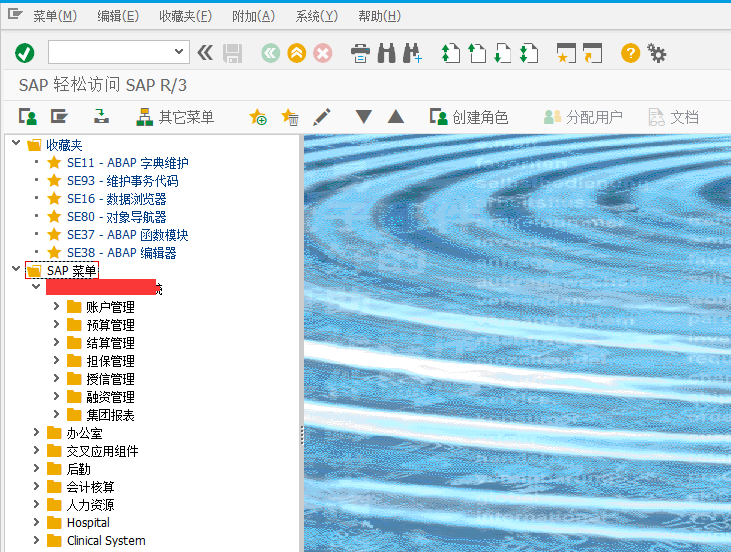Viewport: 731px width, 552px height.
Task: Open the 编辑(E) menu
Action: [118, 16]
